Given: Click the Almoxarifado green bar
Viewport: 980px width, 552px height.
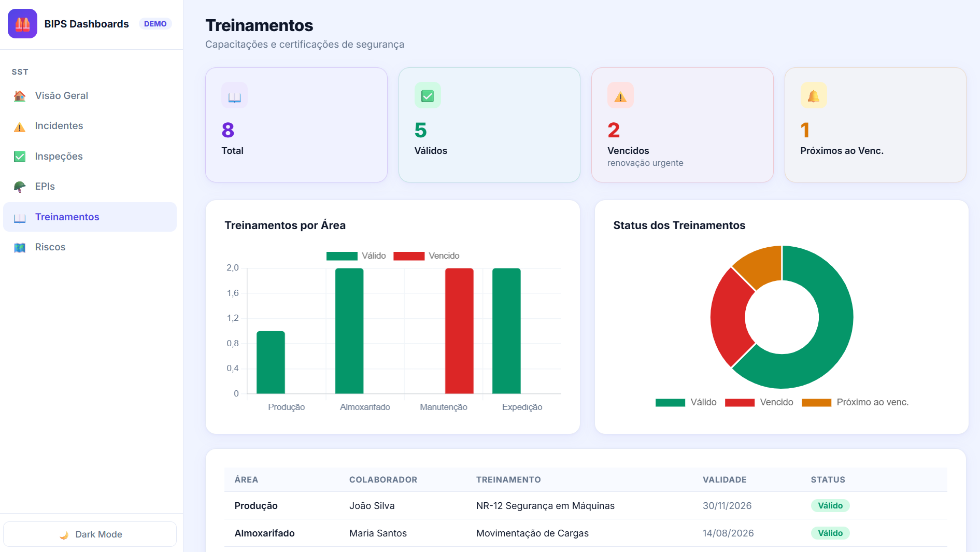Looking at the screenshot, I should click(349, 331).
